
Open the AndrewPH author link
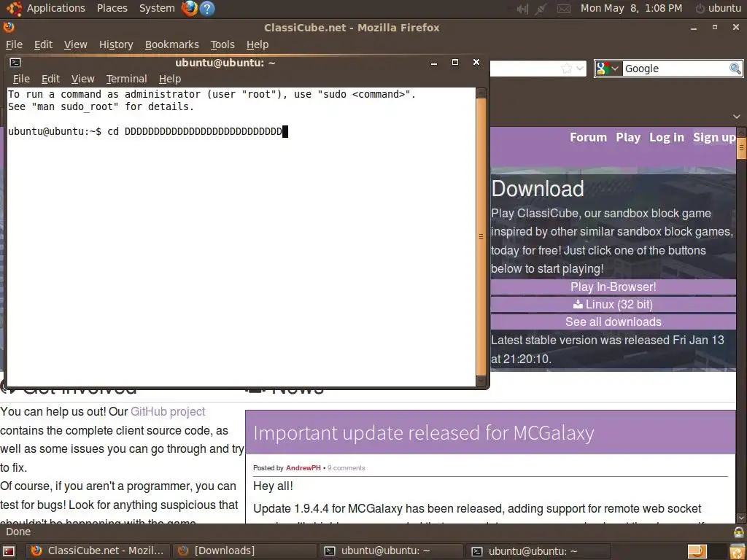tap(303, 468)
